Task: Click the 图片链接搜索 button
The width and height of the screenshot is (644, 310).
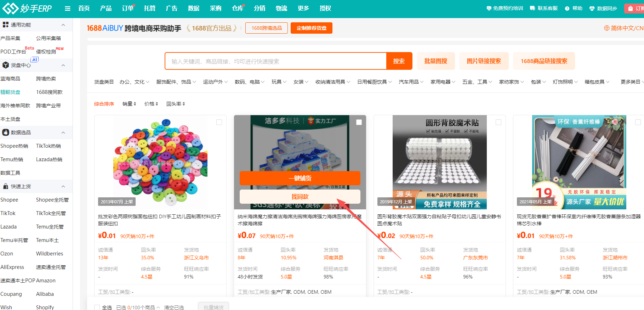Action: 484,61
